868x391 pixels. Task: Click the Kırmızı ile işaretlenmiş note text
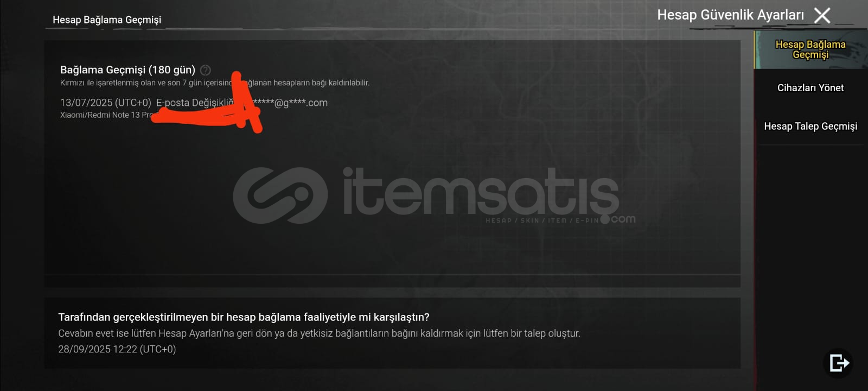tap(215, 83)
